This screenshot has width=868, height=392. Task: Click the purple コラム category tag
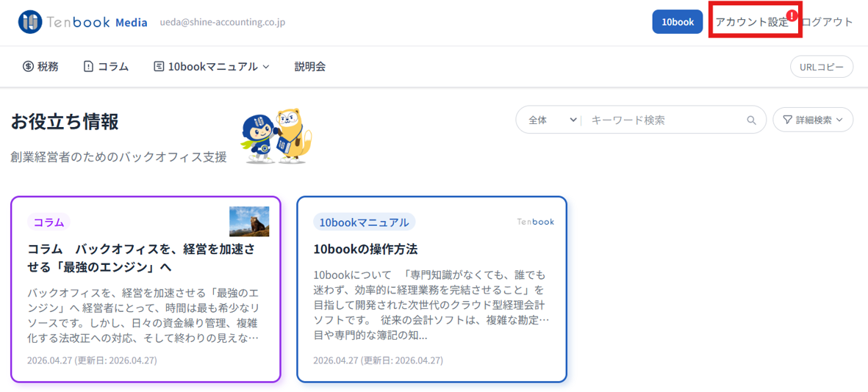49,222
